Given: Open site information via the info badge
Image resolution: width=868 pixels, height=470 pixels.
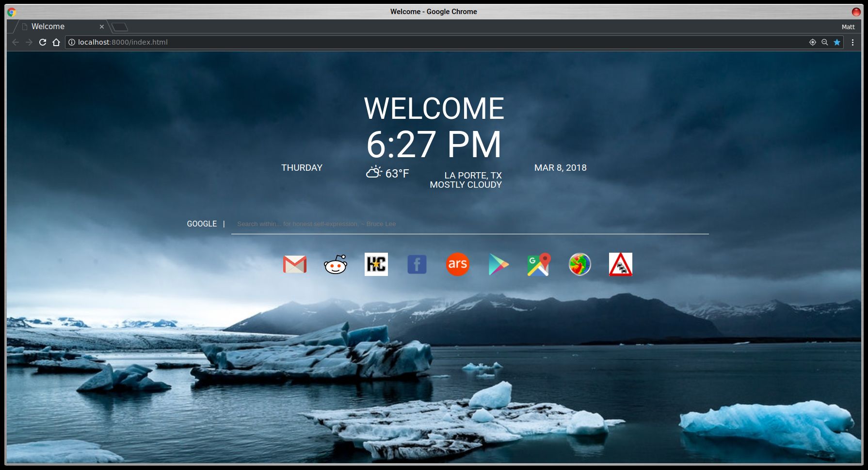Looking at the screenshot, I should pyautogui.click(x=71, y=42).
